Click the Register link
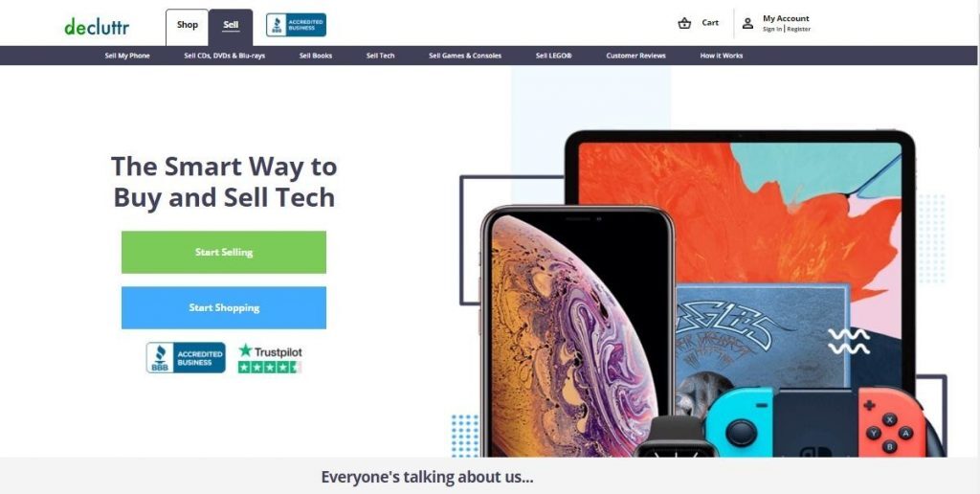The image size is (980, 494). tap(799, 30)
